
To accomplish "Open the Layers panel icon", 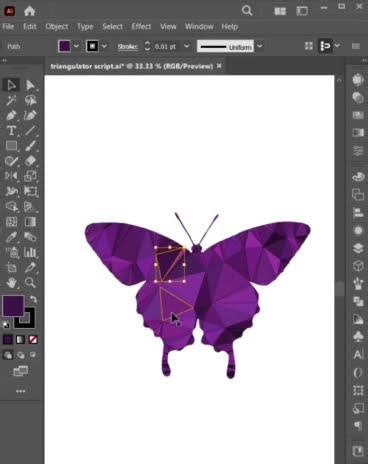I will (x=358, y=249).
